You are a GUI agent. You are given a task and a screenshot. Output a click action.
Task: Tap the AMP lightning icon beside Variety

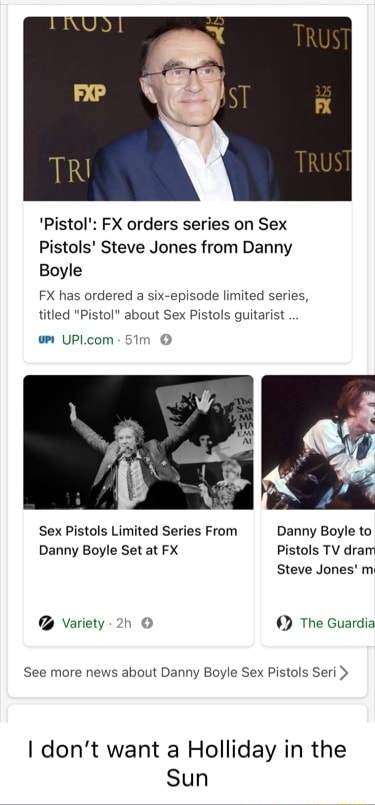(x=147, y=623)
